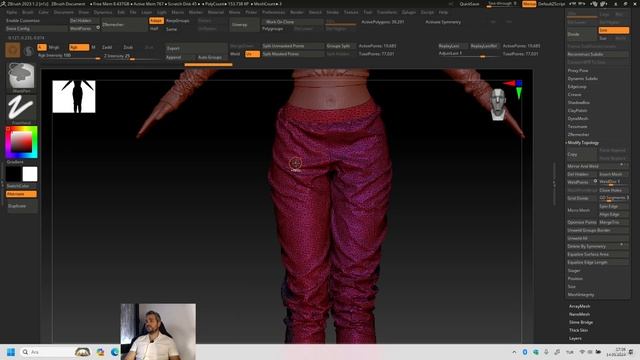The height and width of the screenshot is (360, 640).
Task: Expand the ClayPolish section
Action: [x=578, y=111]
